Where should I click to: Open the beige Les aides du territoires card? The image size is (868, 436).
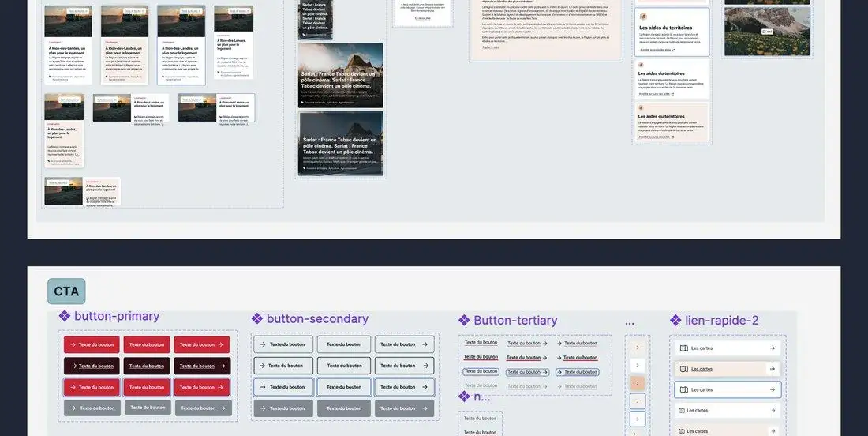[x=672, y=122]
